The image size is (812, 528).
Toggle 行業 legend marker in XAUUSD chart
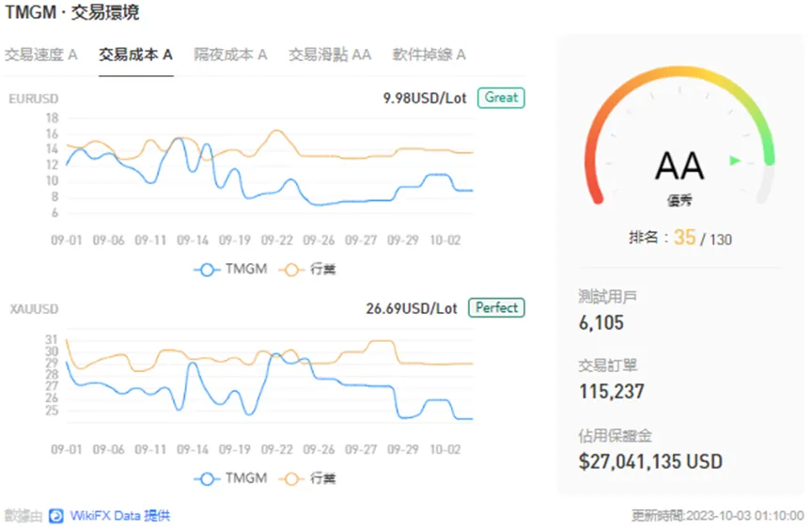click(291, 479)
